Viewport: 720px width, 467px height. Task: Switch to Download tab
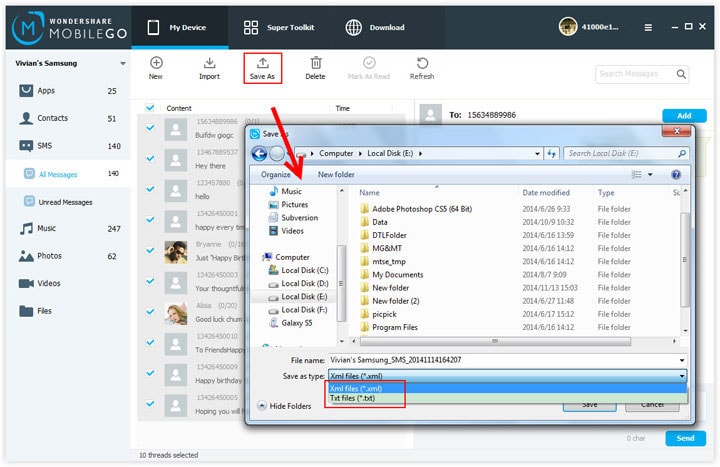coord(375,28)
